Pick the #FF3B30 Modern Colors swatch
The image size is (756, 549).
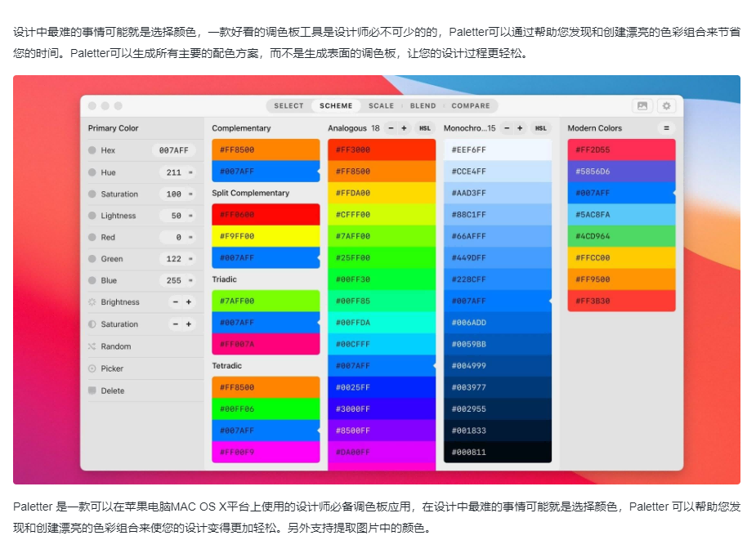[621, 301]
